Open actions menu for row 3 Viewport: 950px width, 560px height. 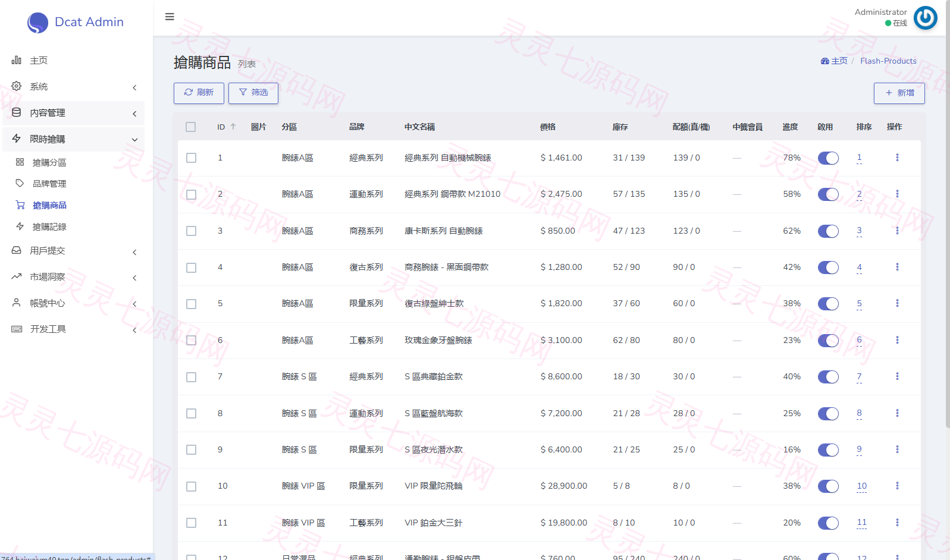(x=897, y=231)
